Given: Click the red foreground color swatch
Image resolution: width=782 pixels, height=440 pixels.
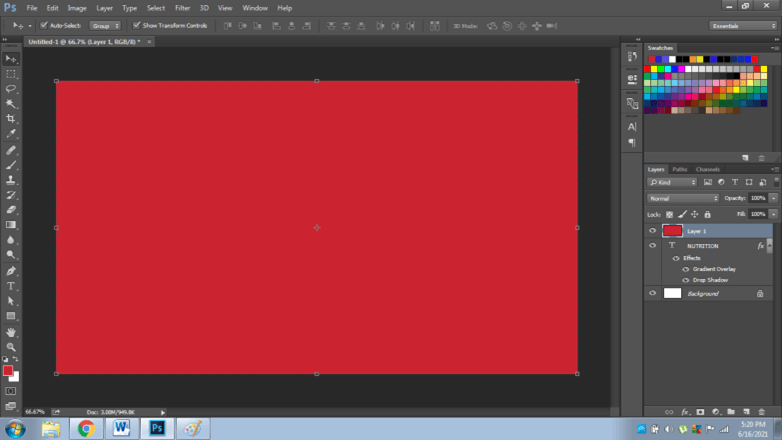Looking at the screenshot, I should [8, 371].
